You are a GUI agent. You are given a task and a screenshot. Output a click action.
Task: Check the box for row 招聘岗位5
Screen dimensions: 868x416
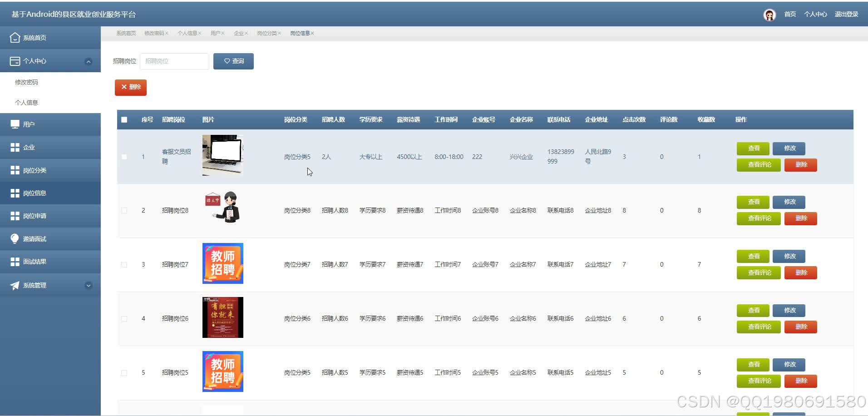pyautogui.click(x=124, y=372)
